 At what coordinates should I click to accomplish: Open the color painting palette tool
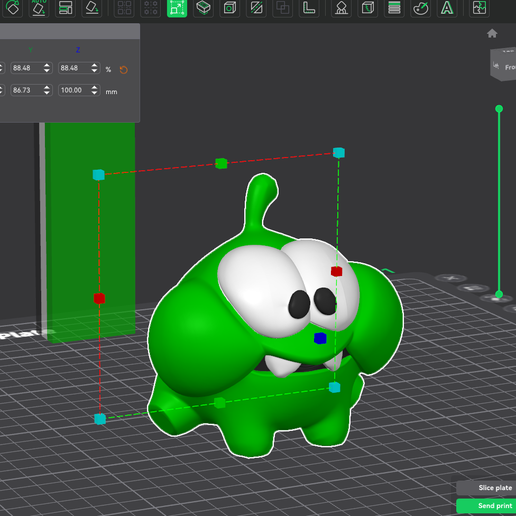(x=420, y=8)
